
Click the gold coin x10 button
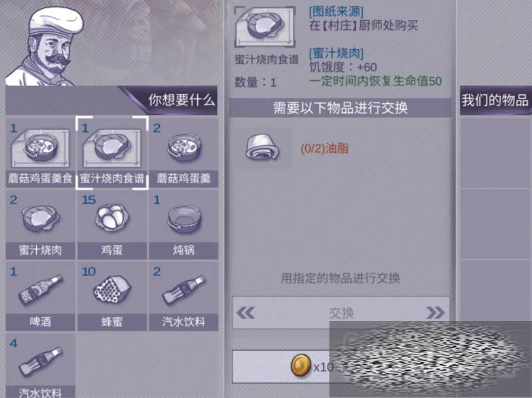coord(281,367)
